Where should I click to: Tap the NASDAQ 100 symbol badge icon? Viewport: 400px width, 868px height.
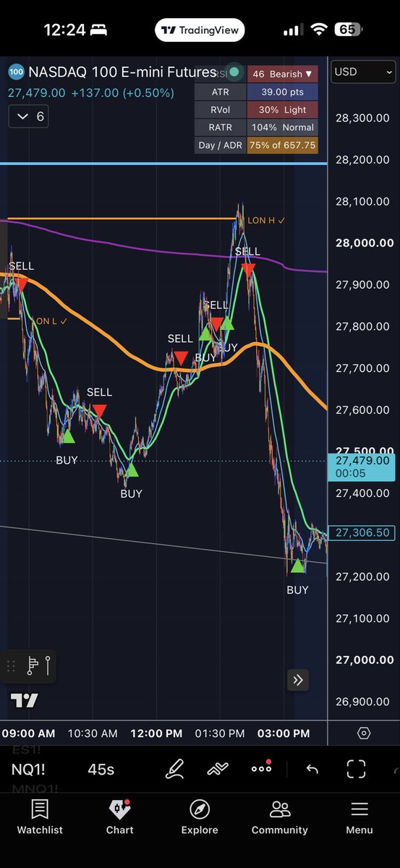click(15, 72)
